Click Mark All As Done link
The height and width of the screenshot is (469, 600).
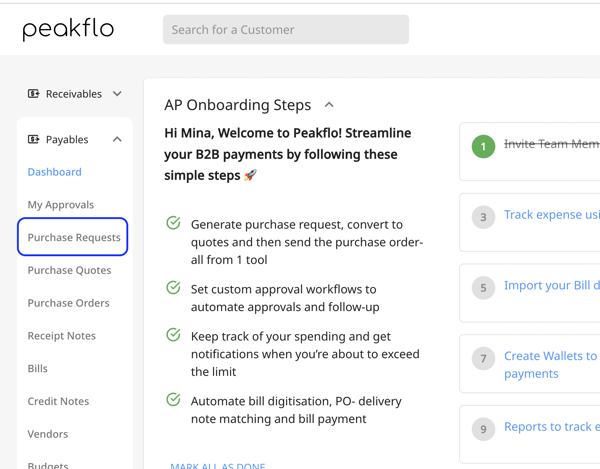[x=218, y=466]
